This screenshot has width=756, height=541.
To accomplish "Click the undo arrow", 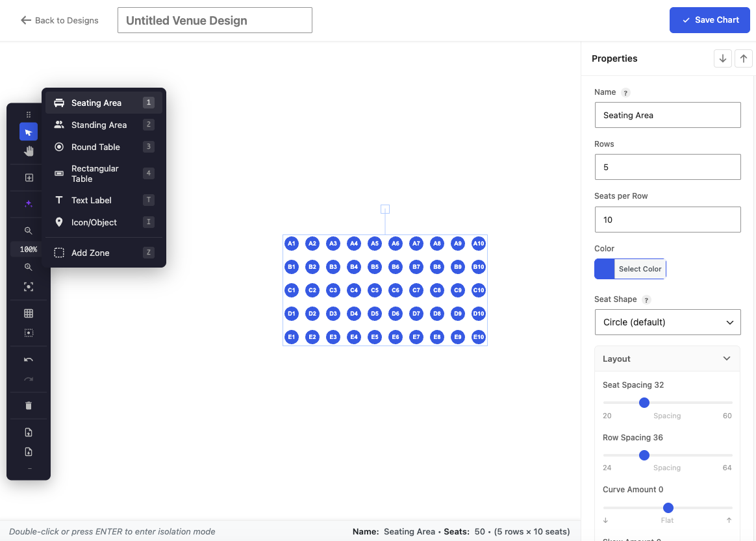I will 29,360.
